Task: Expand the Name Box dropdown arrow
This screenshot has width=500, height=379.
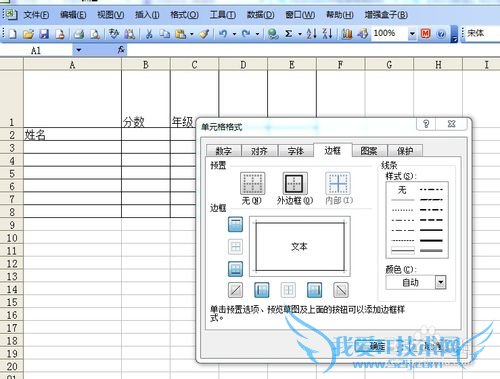Action: tap(79, 50)
